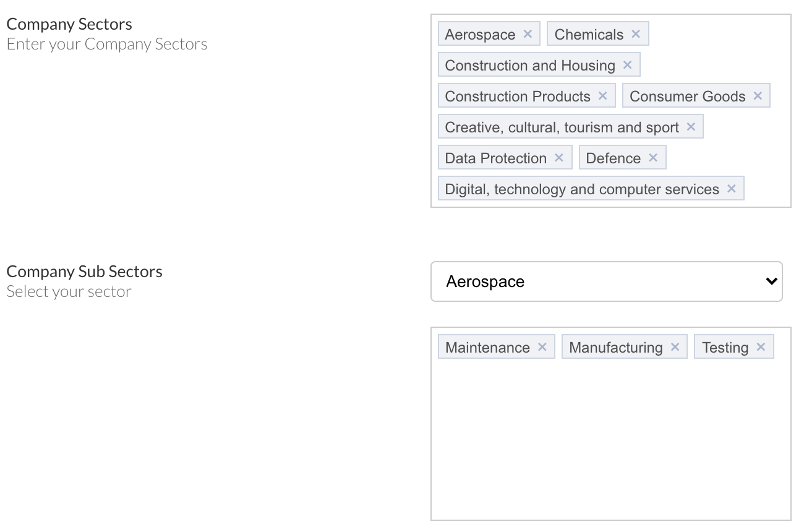The width and height of the screenshot is (804, 532).
Task: Remove the Data Protection tag
Action: pos(560,157)
